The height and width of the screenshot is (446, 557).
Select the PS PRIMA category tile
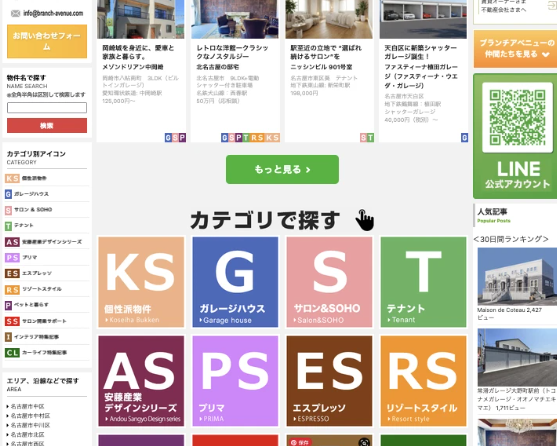click(x=235, y=381)
